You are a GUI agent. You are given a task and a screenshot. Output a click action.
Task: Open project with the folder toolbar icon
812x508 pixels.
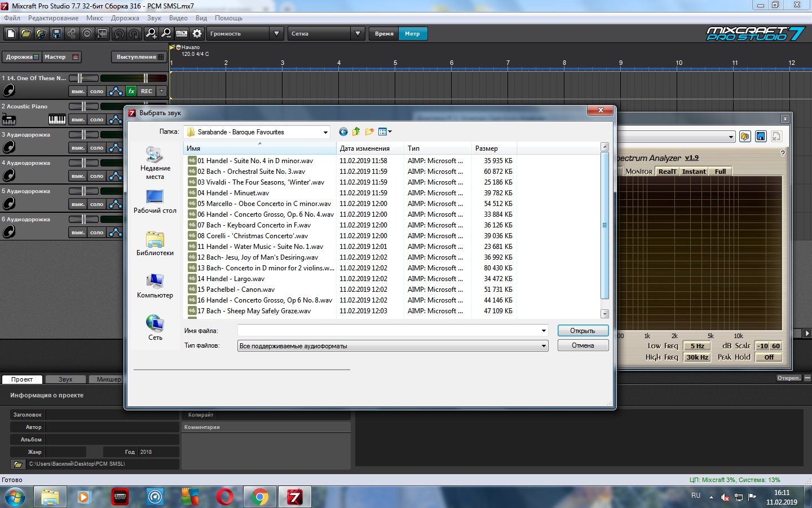point(26,34)
